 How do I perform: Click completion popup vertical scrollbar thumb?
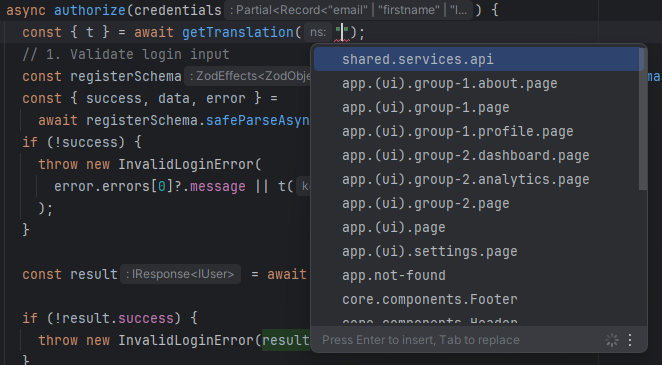tap(643, 119)
